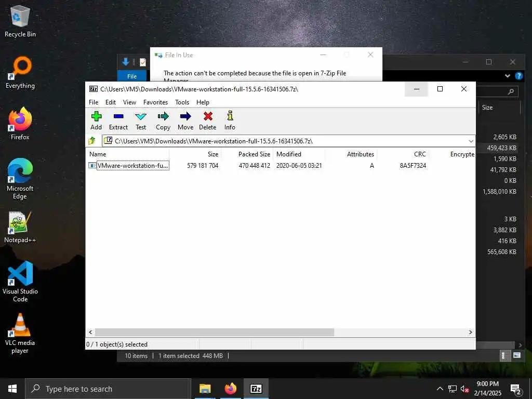Click the taskbar search box
This screenshot has width=532, height=399.
point(109,389)
